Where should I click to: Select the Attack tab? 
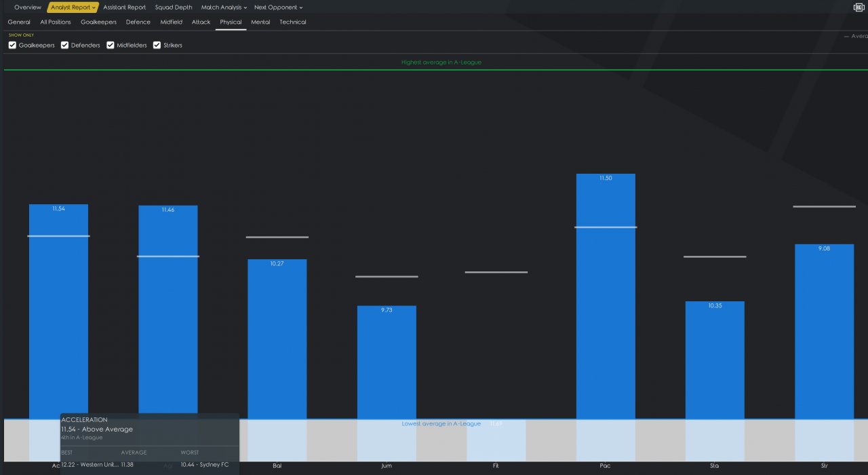[x=201, y=22]
